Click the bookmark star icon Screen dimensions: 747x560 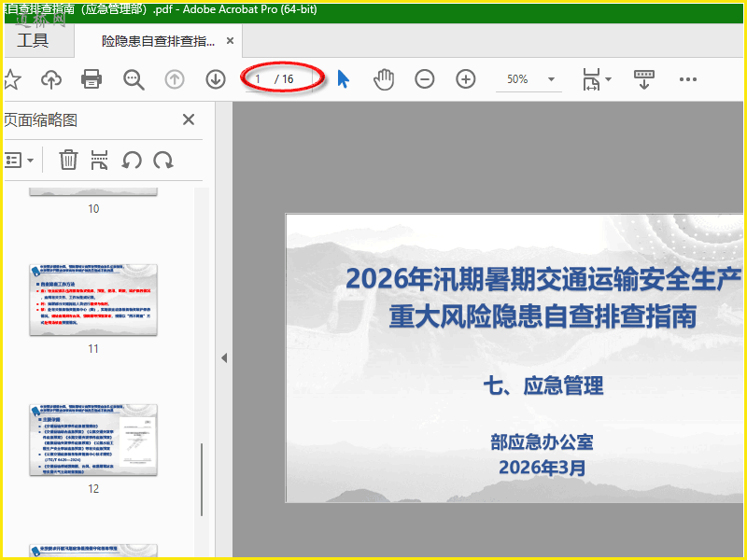12,79
